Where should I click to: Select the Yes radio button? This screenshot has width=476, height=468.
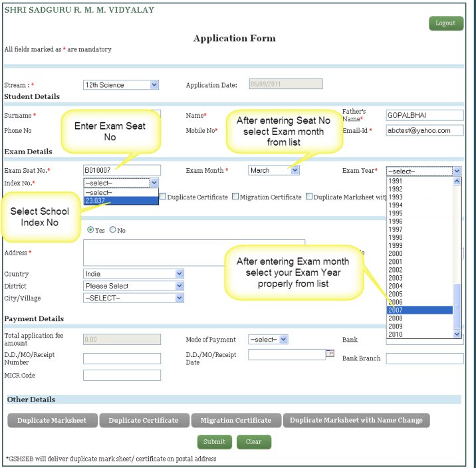point(90,230)
